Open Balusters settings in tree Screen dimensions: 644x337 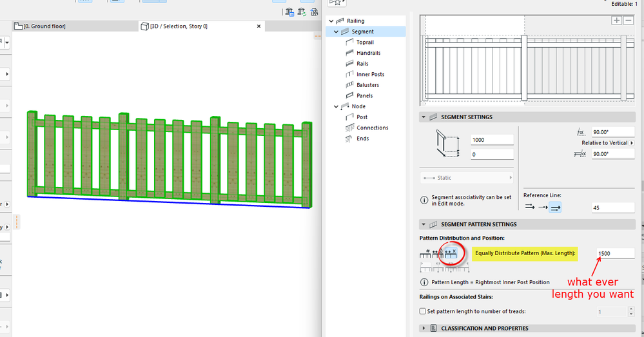click(x=367, y=85)
